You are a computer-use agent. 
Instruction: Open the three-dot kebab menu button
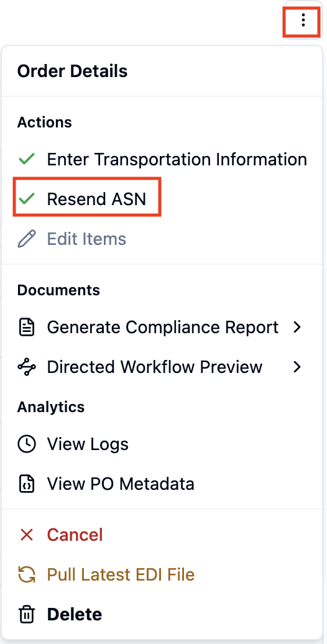click(303, 20)
